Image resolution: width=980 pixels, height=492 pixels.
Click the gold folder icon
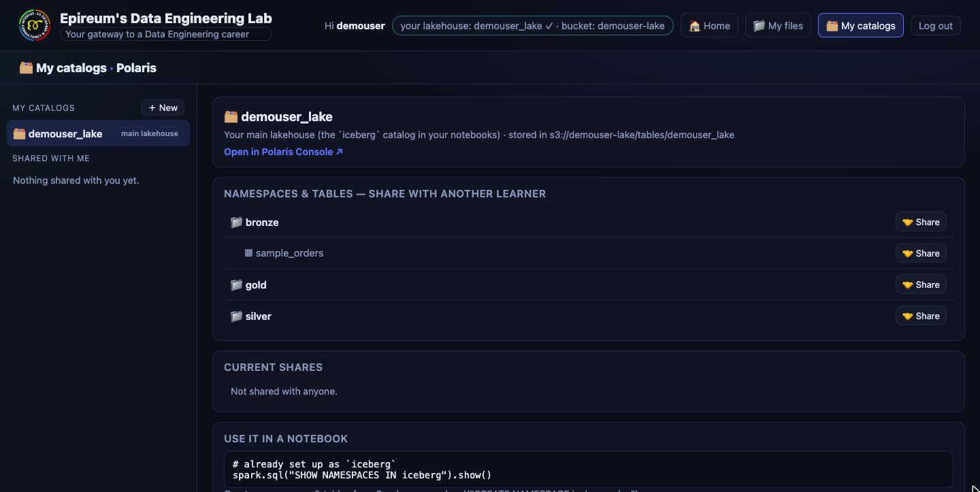coord(236,285)
